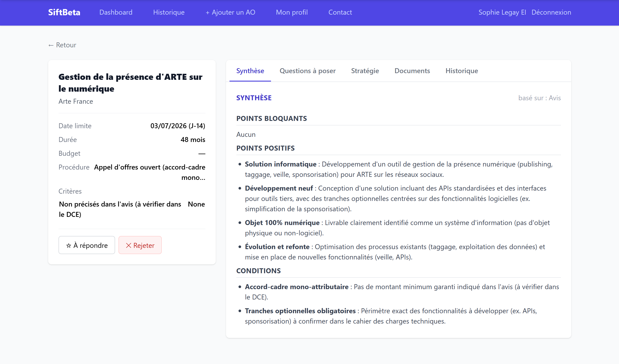Mark the tender as À répondre
This screenshot has height=364, width=619.
point(87,245)
